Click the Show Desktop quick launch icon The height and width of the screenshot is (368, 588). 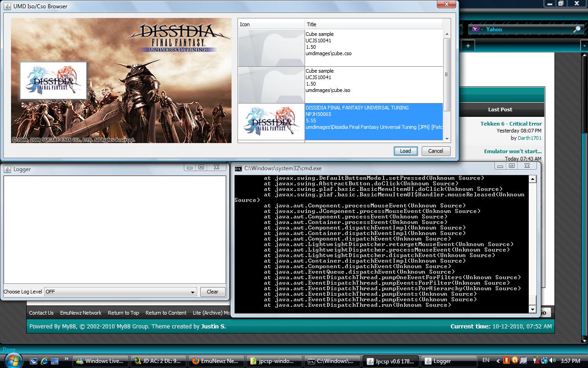pyautogui.click(x=55, y=361)
